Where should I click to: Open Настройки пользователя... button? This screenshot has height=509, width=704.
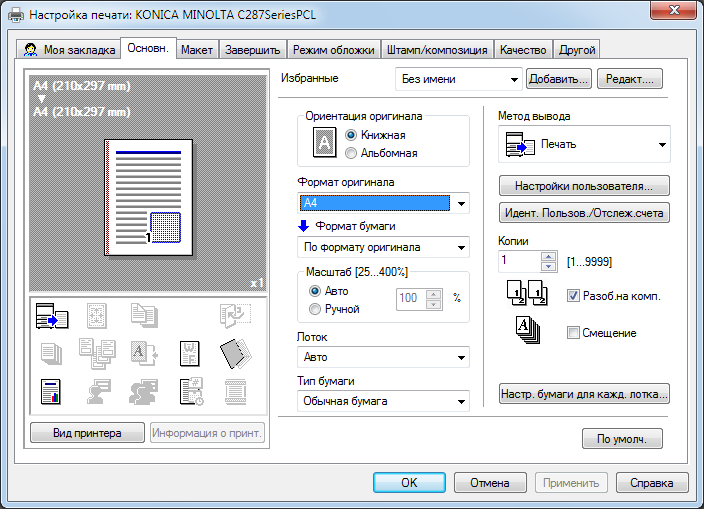point(584,185)
